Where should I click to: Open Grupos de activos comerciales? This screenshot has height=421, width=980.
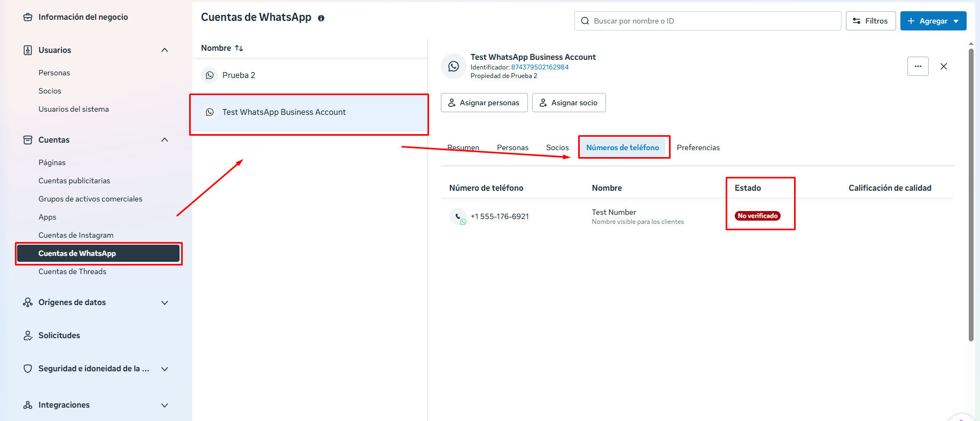[x=90, y=199]
